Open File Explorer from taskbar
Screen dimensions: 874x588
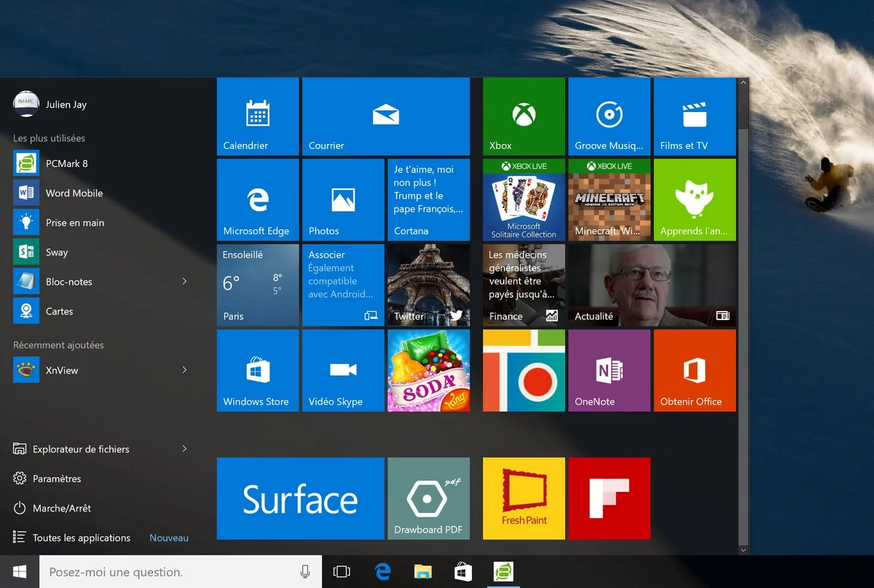(x=423, y=572)
